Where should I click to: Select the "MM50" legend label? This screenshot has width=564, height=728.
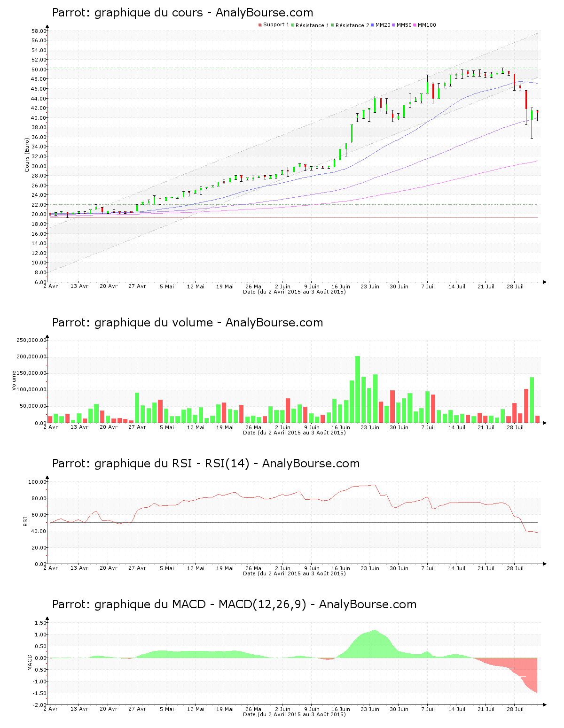click(x=404, y=25)
